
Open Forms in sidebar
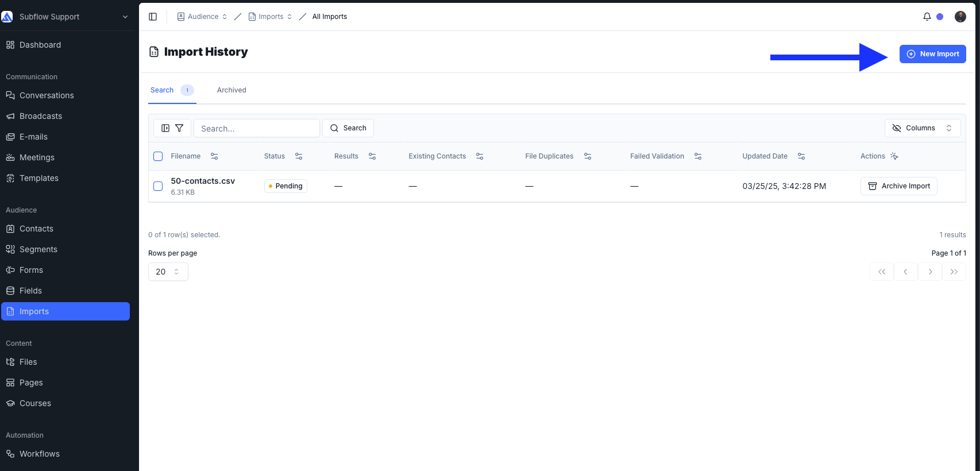(65, 270)
